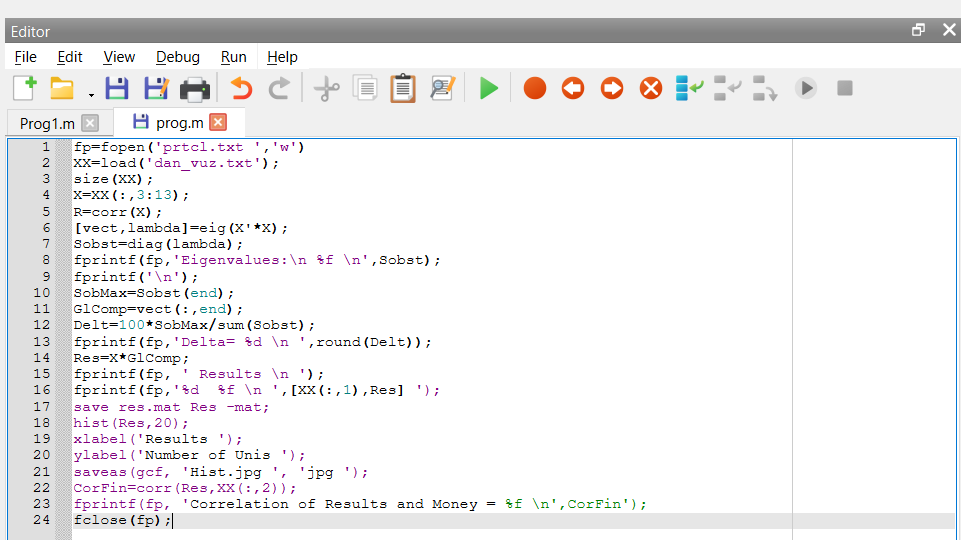Remove all breakpoints
The width and height of the screenshot is (961, 540).
[651, 89]
